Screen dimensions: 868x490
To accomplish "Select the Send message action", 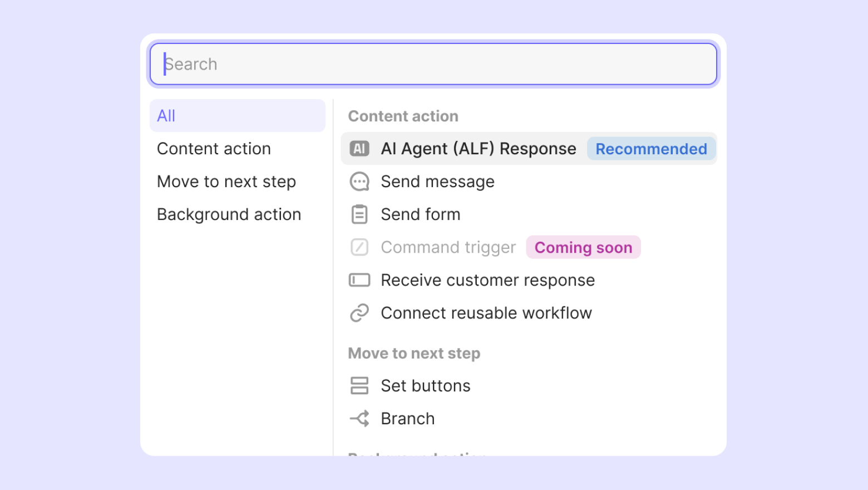I will (x=437, y=182).
